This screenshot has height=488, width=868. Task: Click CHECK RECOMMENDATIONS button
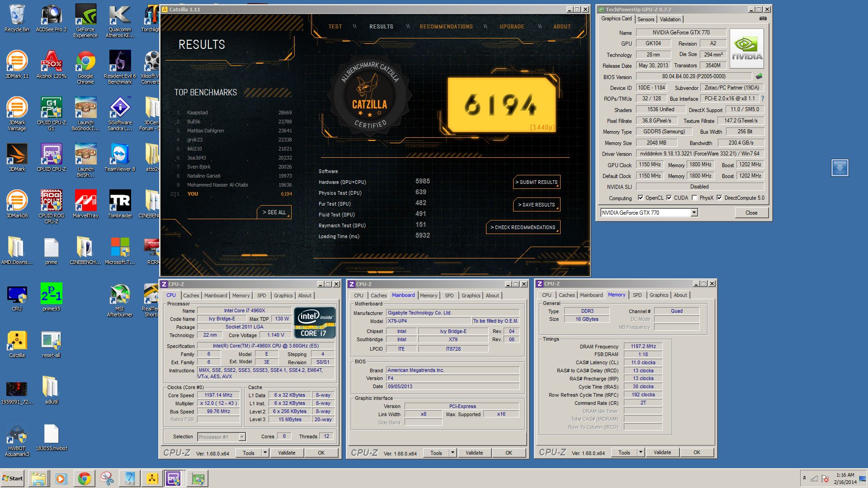click(x=523, y=227)
